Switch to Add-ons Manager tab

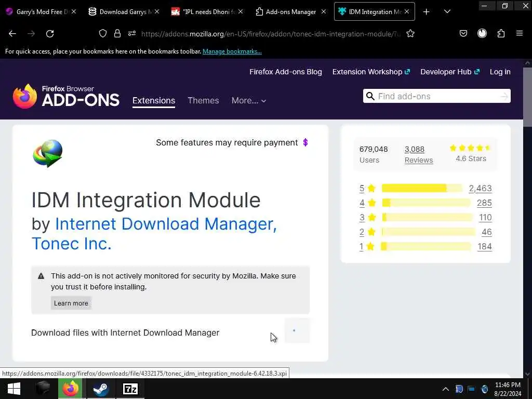tap(291, 12)
